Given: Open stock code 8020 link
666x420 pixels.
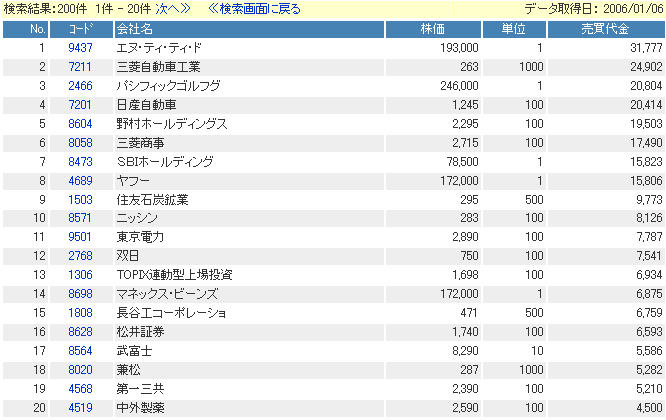Looking at the screenshot, I should (x=80, y=369).
